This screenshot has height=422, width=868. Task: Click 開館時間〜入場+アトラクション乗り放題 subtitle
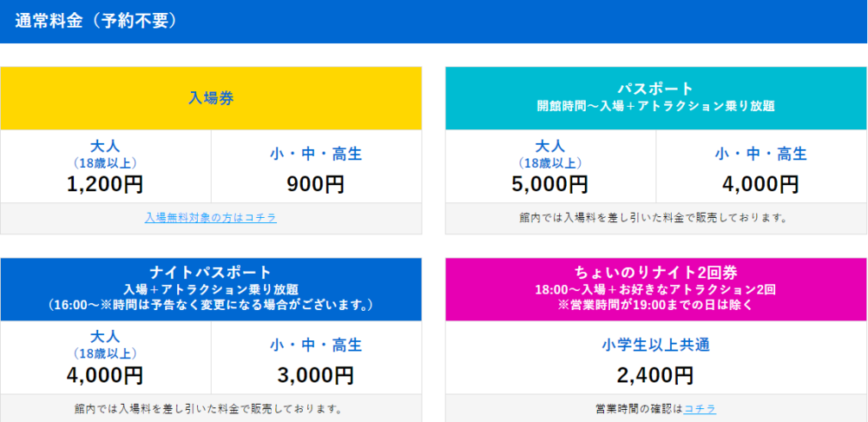tap(655, 106)
